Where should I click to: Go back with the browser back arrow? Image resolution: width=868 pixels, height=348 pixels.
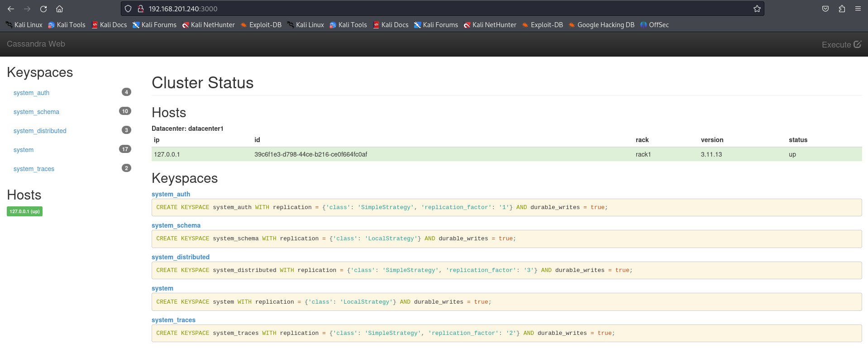(11, 9)
